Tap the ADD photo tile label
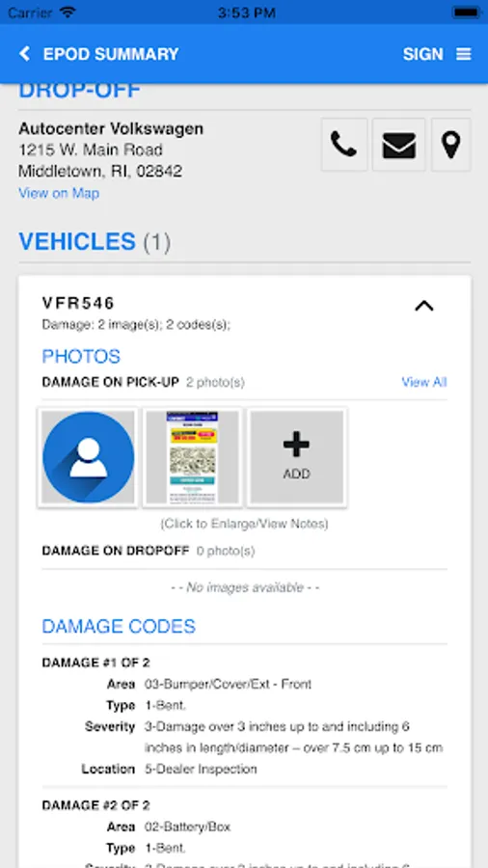The width and height of the screenshot is (488, 868). (x=297, y=474)
